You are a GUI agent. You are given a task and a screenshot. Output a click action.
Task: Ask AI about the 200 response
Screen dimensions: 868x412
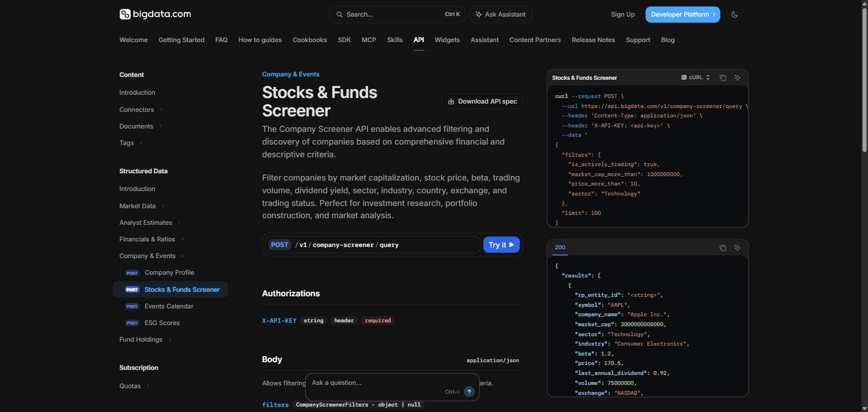[737, 248]
